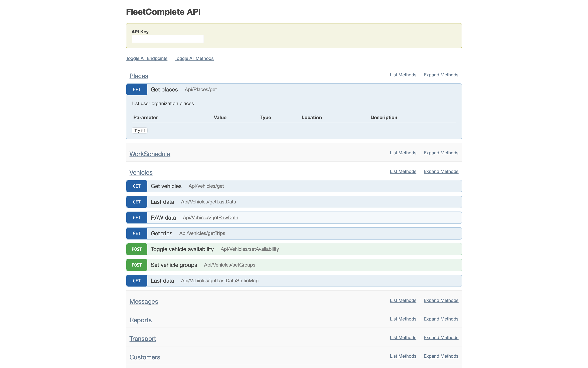The image size is (588, 368).
Task: Open Expand Methods for Customers
Action: pos(441,356)
